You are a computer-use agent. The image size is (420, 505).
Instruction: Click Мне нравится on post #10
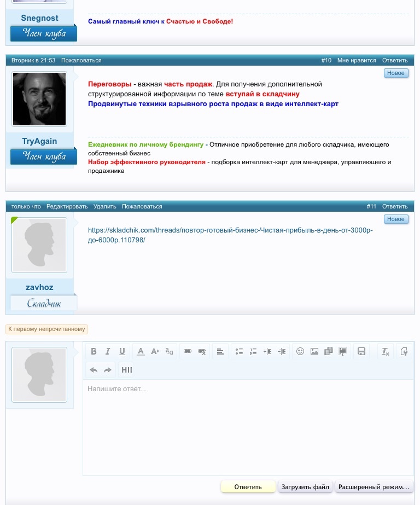[357, 61]
